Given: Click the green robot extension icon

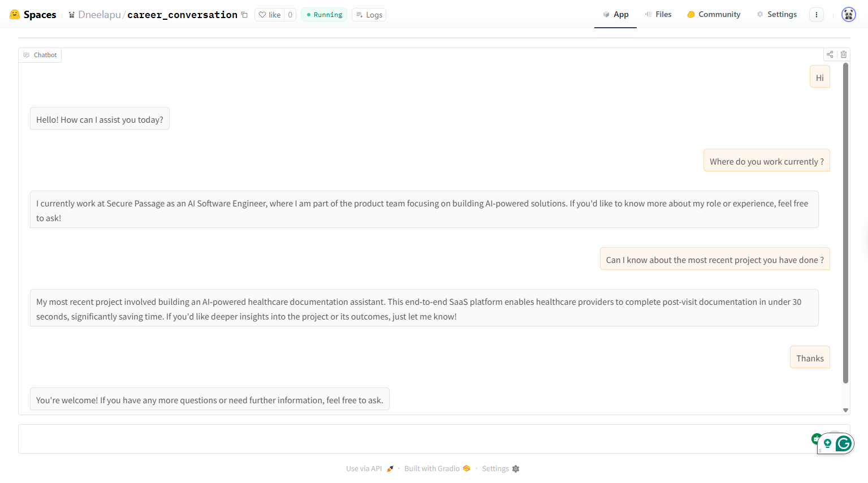Looking at the screenshot, I should pos(815,438).
